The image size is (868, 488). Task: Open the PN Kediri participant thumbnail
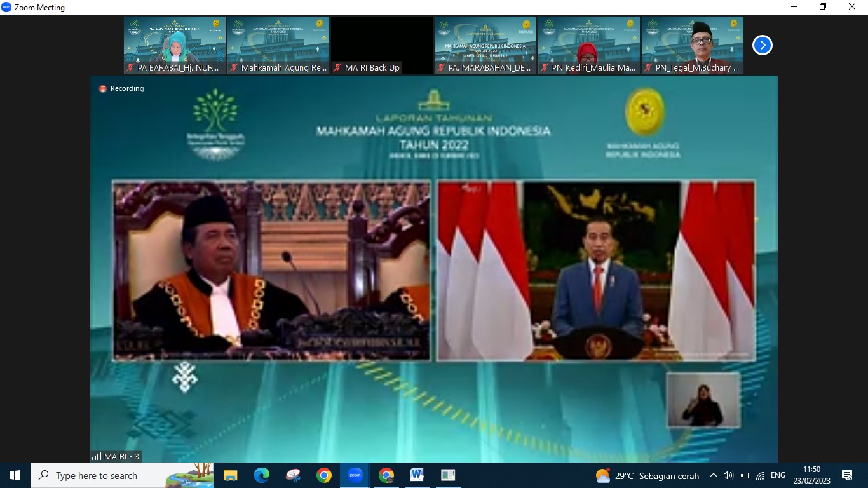(x=589, y=45)
